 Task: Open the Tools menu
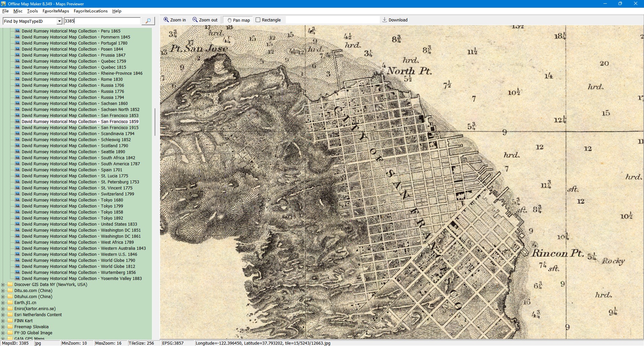32,11
